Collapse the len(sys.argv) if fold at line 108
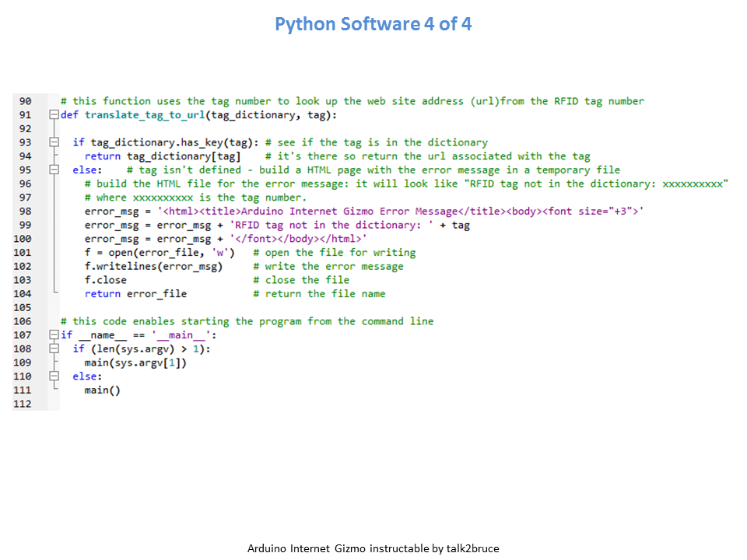 [x=54, y=348]
